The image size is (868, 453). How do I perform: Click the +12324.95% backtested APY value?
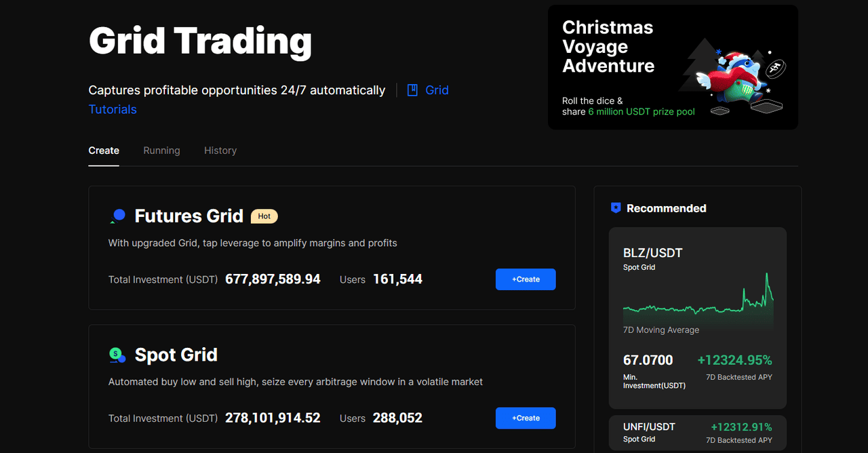734,360
